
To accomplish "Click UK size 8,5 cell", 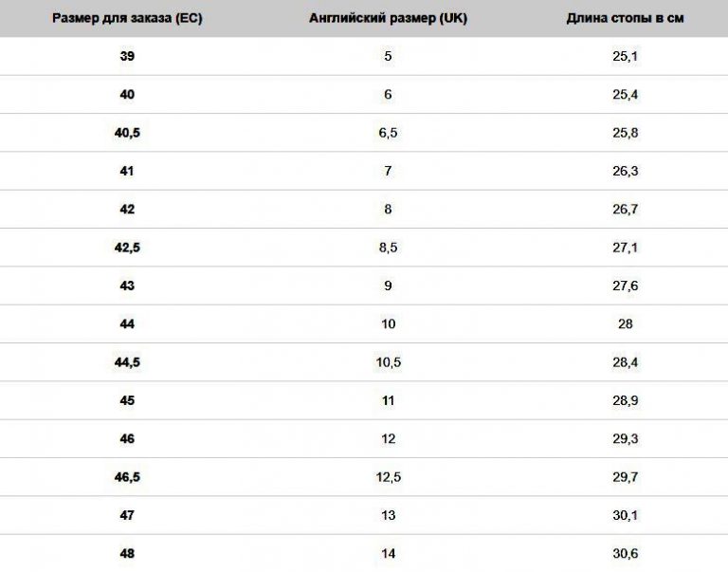I will [388, 248].
